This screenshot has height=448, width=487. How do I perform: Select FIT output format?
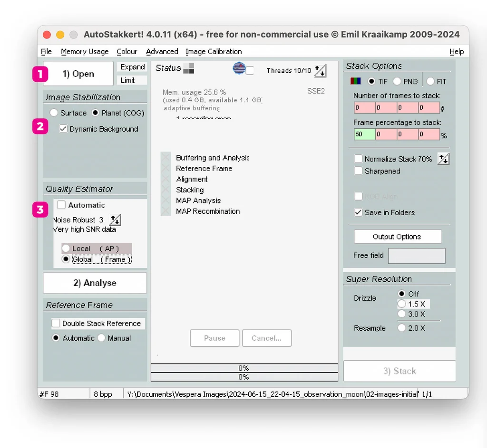[430, 81]
